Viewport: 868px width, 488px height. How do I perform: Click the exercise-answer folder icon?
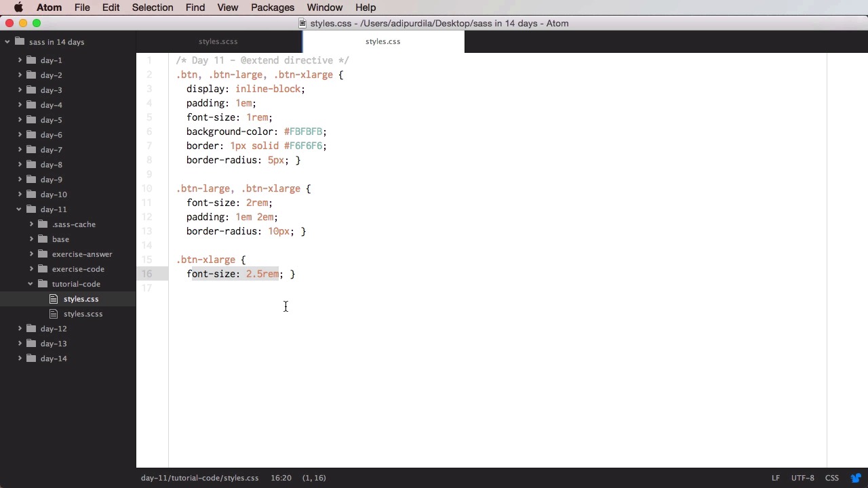[43, 254]
